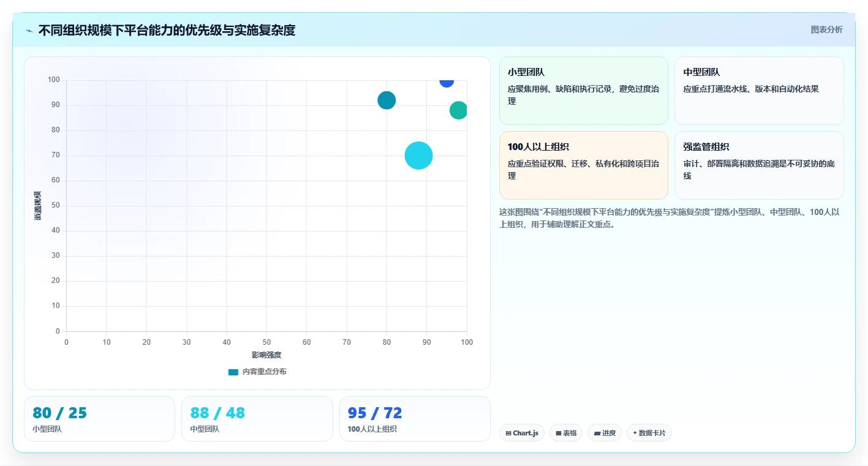Toggle the 内容重点分布 legend color swatch
The height and width of the screenshot is (466, 868).
coord(233,372)
